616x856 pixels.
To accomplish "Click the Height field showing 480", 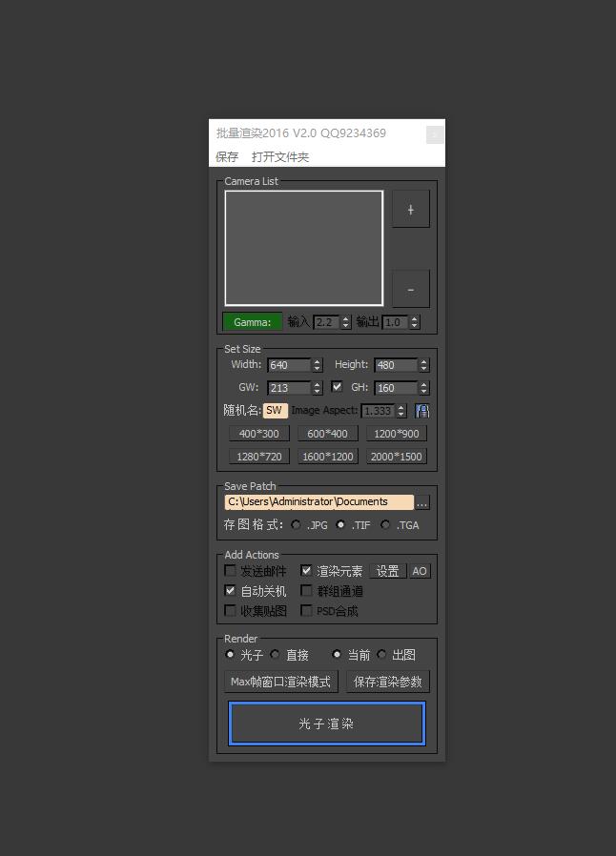I will click(397, 365).
